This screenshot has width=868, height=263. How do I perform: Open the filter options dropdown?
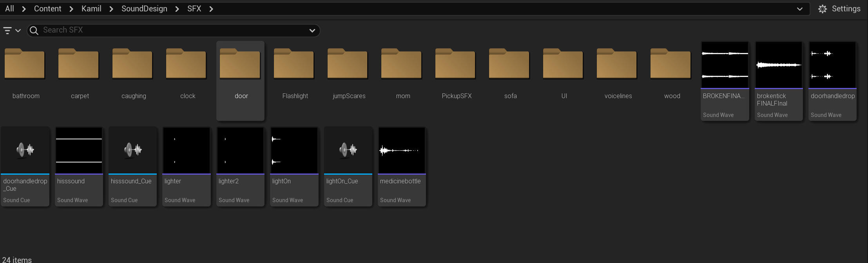[11, 31]
